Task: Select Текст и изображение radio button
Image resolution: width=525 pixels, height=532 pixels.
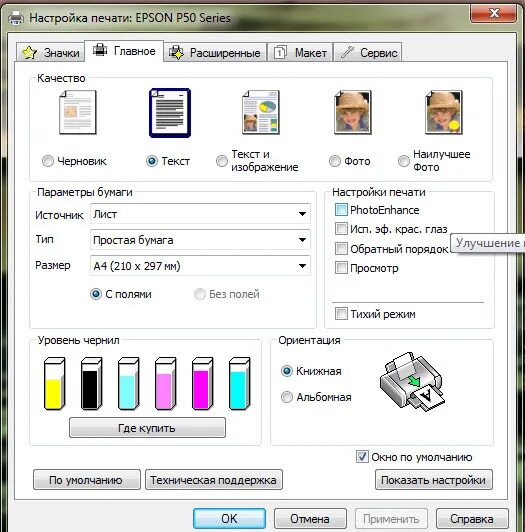Action: coord(222,161)
